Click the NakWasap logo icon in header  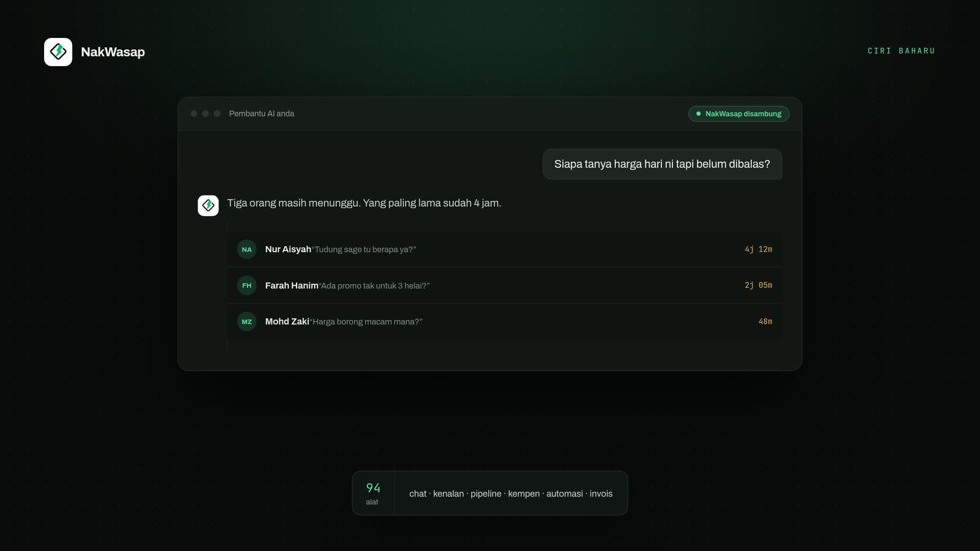click(58, 52)
